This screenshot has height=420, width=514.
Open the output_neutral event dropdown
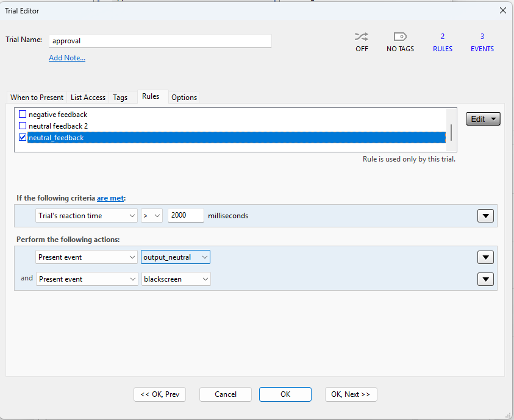(176, 257)
